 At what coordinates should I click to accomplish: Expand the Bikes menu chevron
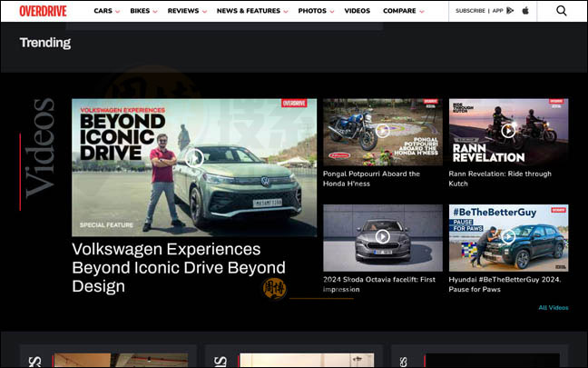(x=155, y=12)
